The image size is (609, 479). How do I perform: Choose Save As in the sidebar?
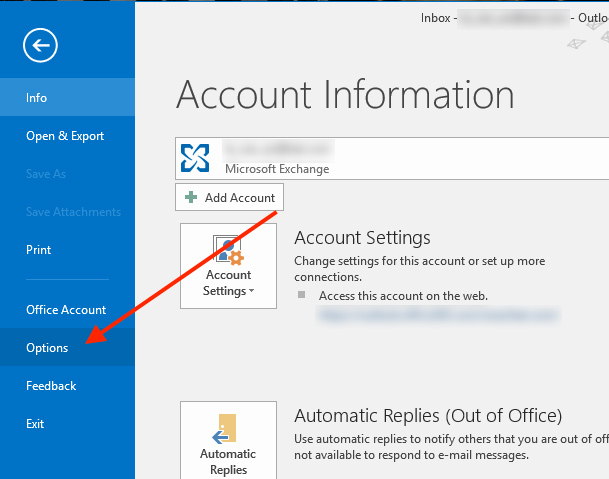pos(46,174)
